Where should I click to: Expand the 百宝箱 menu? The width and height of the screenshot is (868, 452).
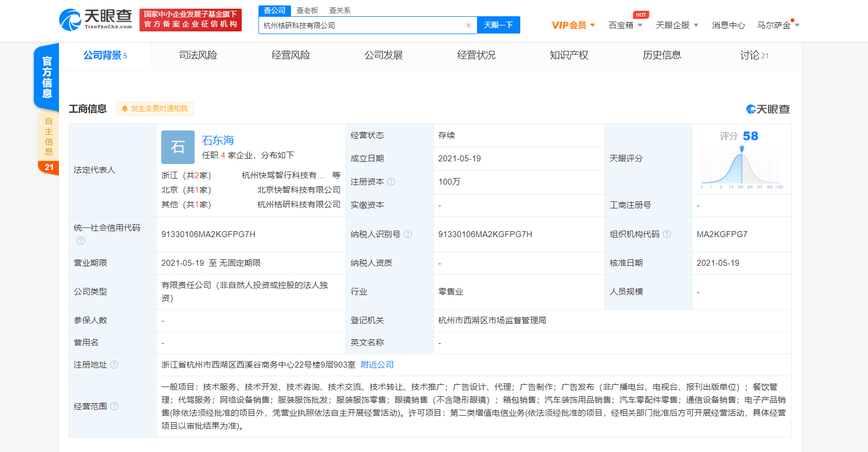click(x=626, y=25)
